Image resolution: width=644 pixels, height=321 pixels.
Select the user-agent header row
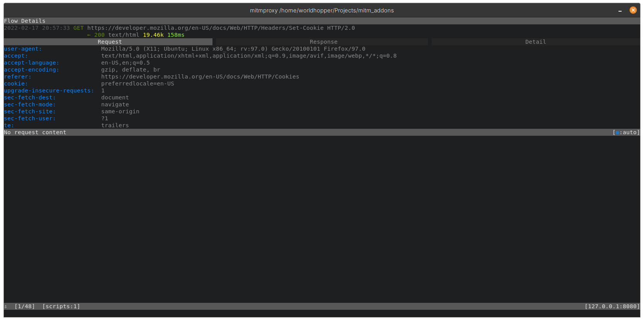tap(23, 49)
